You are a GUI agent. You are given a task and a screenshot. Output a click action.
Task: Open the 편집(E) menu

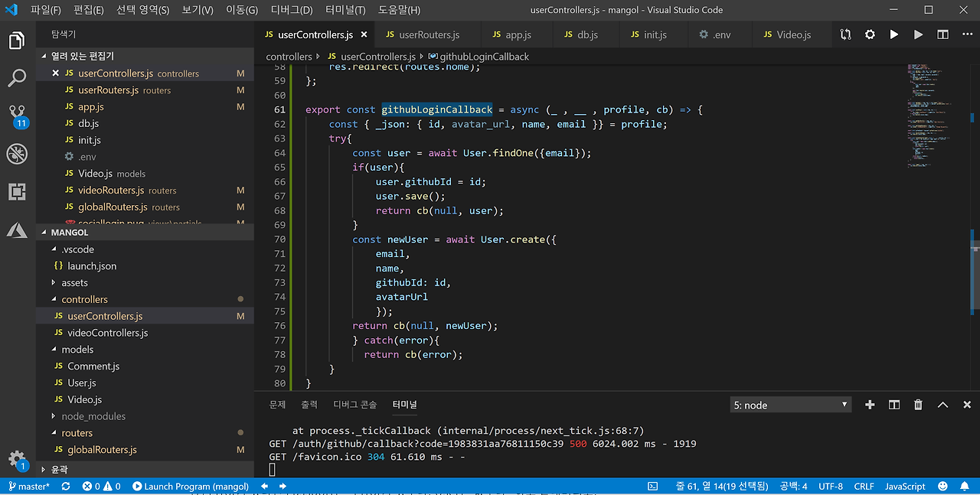(x=89, y=10)
